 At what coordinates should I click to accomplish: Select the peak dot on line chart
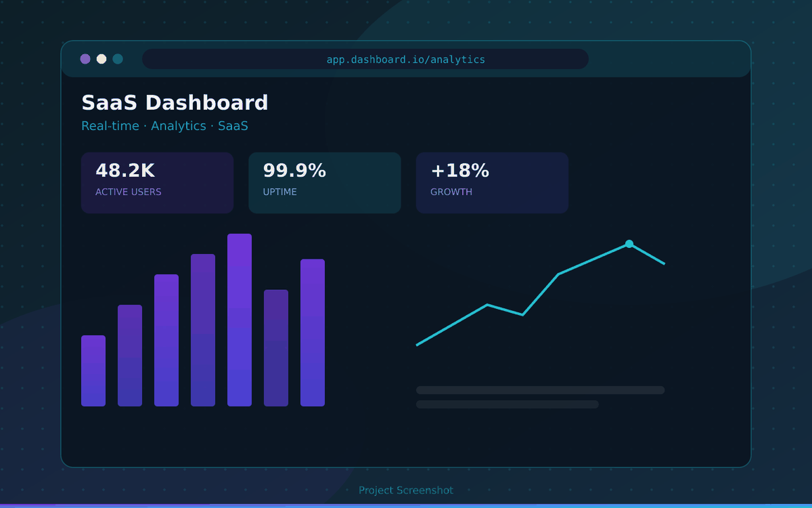click(629, 244)
